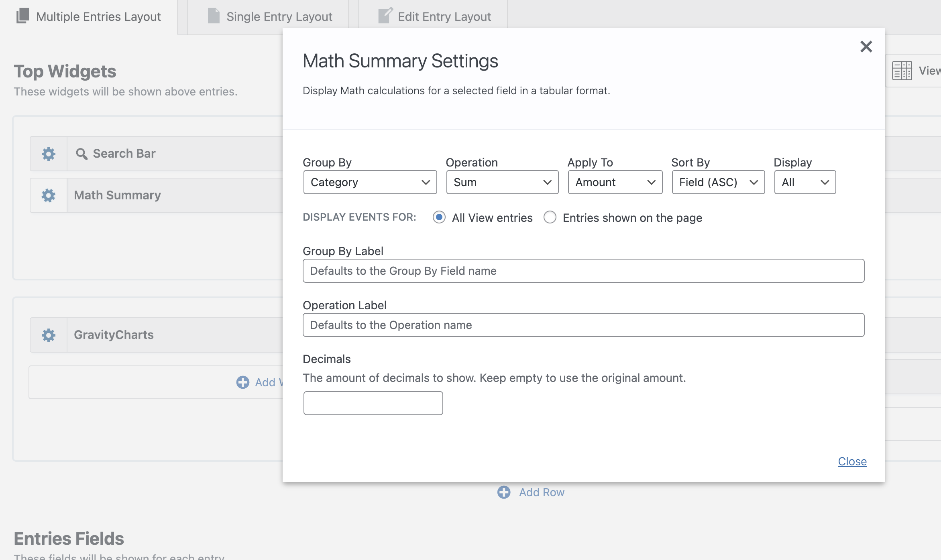The height and width of the screenshot is (560, 941).
Task: Open the Apply To dropdown set to Amount
Action: 615,182
